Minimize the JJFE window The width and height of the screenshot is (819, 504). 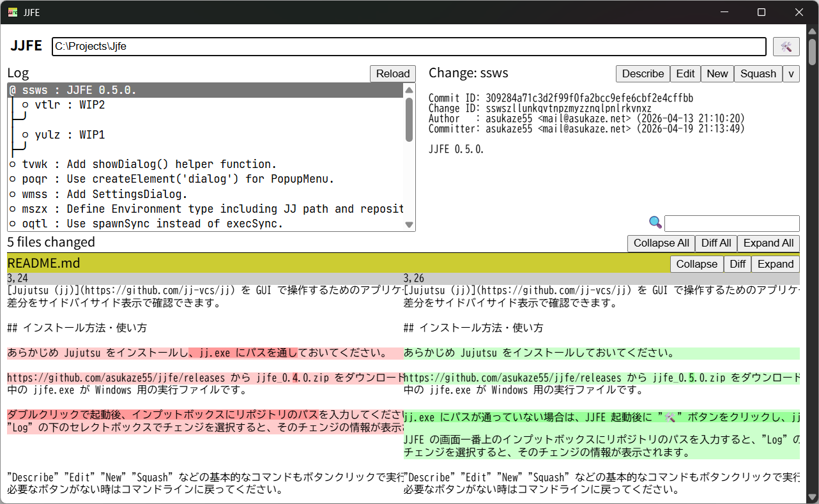724,12
